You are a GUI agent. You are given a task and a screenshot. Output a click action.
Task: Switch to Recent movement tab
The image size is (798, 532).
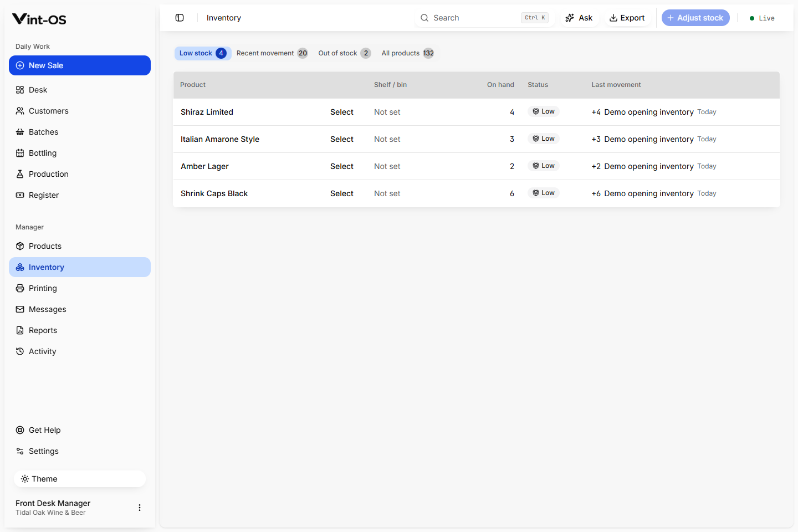coord(272,53)
